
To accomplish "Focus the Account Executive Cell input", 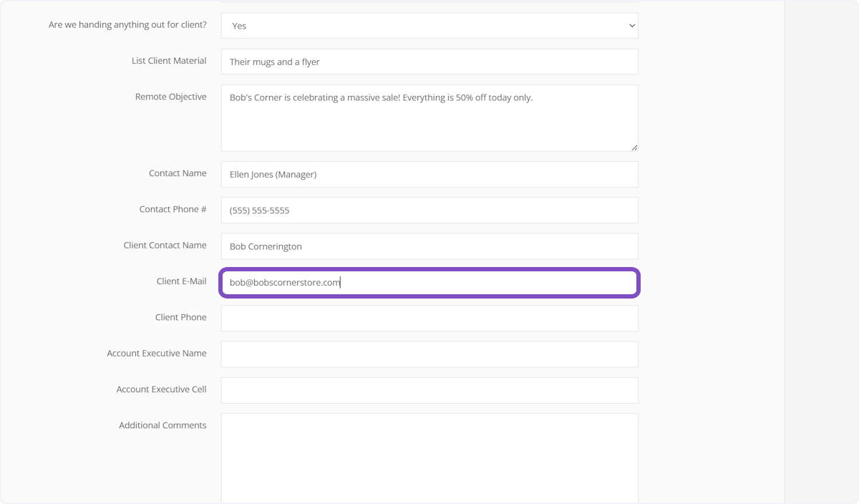I will tap(429, 390).
